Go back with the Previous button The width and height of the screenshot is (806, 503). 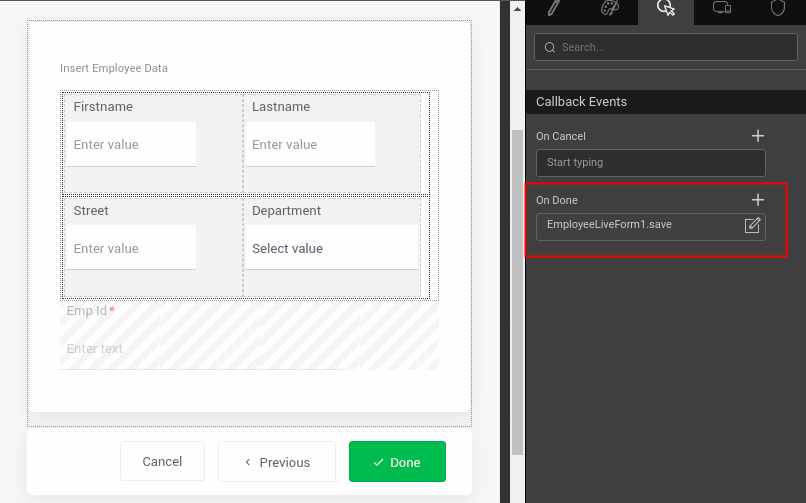coord(277,462)
